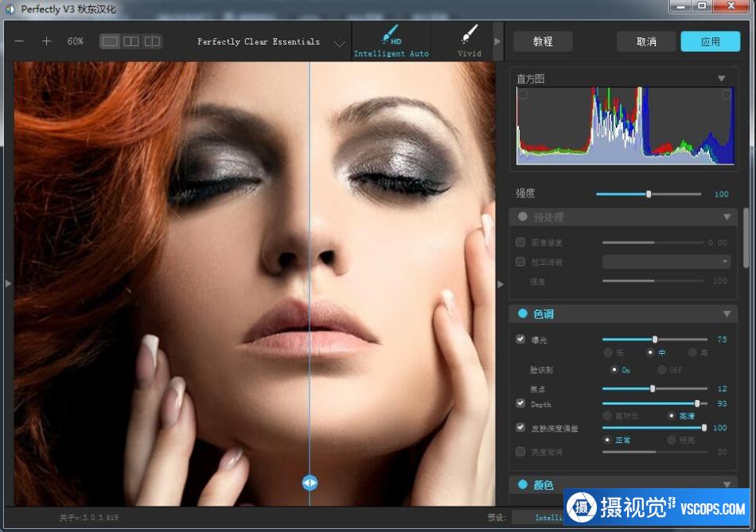Minimize the Perfectly V3 window

[680, 6]
